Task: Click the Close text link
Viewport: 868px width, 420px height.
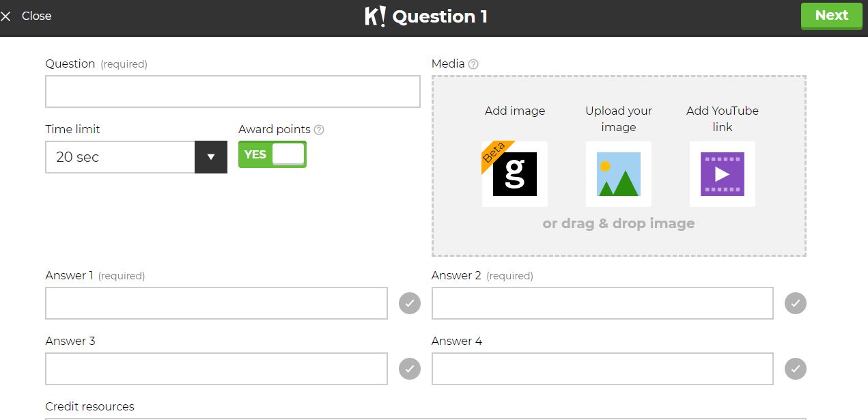Action: tap(36, 16)
